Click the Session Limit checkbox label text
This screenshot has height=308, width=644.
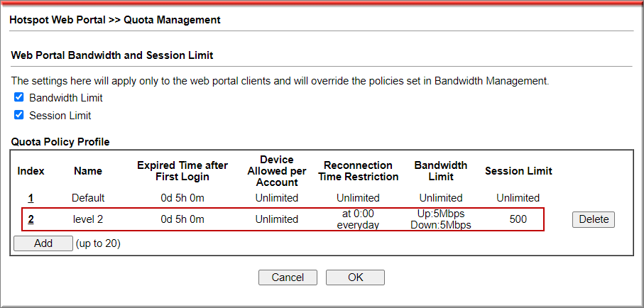click(60, 116)
